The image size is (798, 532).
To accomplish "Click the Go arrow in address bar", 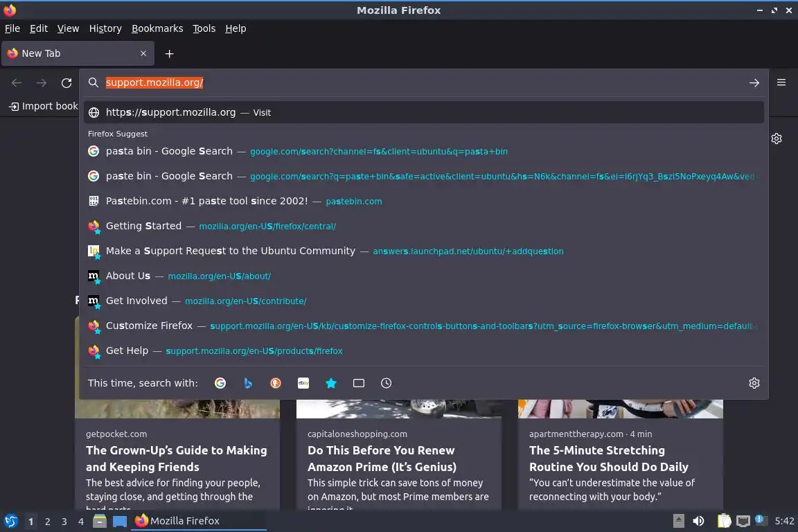I will pos(754,83).
